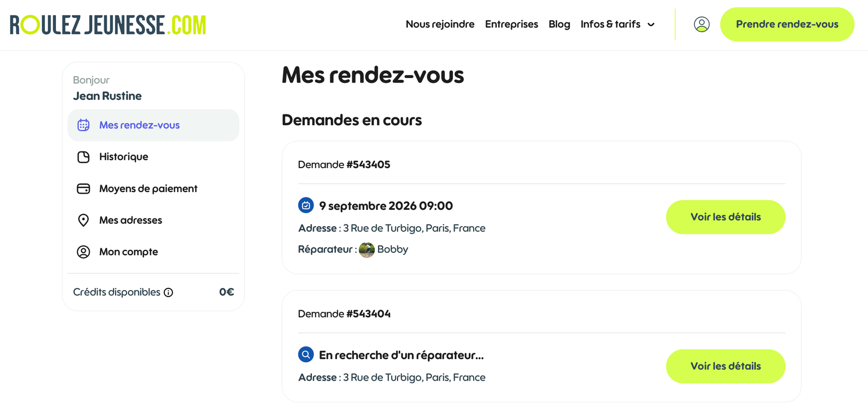Click the Demandes en cours heading
Image resolution: width=868 pixels, height=411 pixels.
352,120
